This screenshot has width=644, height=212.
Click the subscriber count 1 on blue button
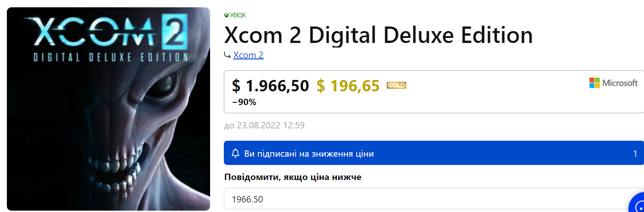coord(634,154)
